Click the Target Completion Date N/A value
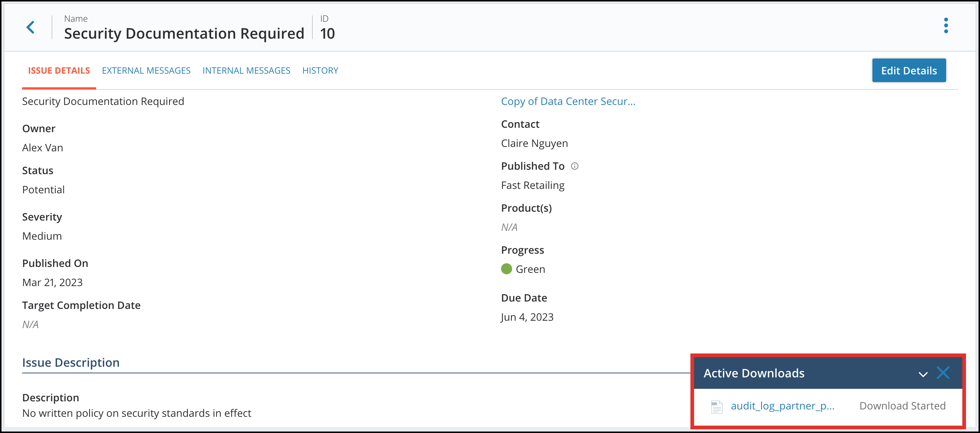Image resolution: width=980 pixels, height=433 pixels. pyautogui.click(x=31, y=325)
